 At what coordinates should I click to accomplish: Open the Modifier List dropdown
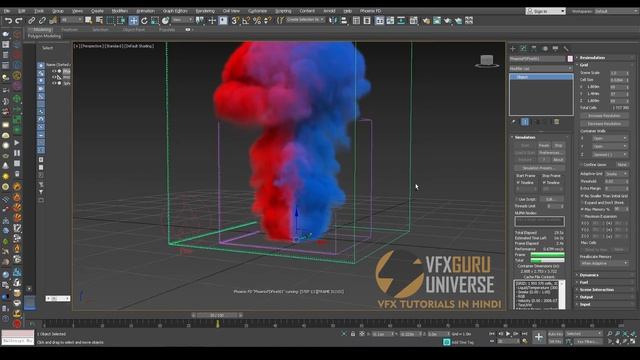click(x=541, y=69)
